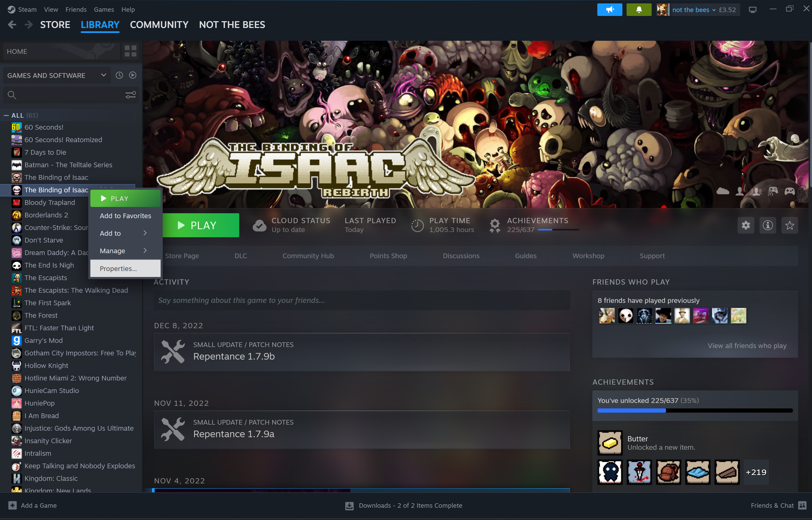Screen dimensions: 812x520
Task: Click the 35% achievements progress bar
Action: [x=695, y=411]
